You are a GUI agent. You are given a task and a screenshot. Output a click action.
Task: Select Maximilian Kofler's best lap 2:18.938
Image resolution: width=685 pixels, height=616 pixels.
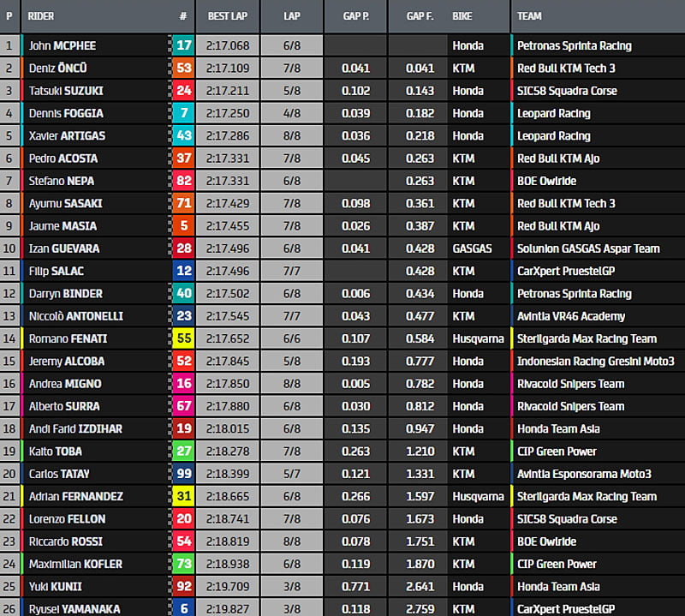(x=228, y=564)
